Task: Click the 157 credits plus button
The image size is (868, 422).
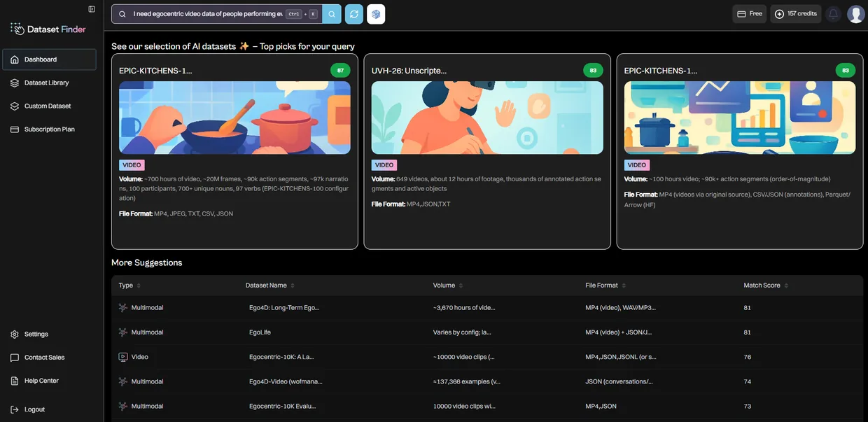Action: pos(796,14)
